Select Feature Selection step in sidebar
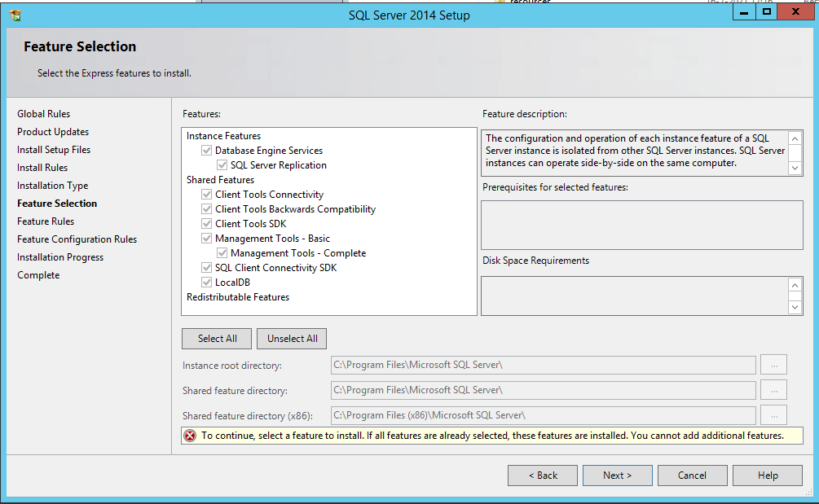819x504 pixels. click(x=57, y=204)
